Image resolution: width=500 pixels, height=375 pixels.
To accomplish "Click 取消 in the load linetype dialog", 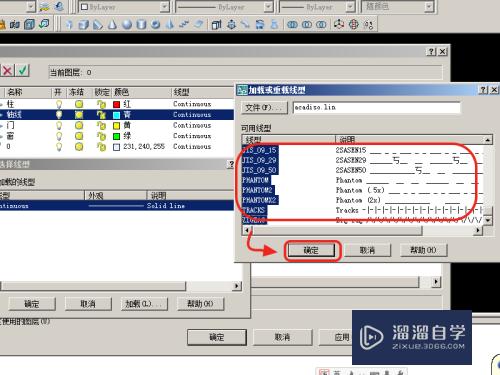I will (x=367, y=250).
